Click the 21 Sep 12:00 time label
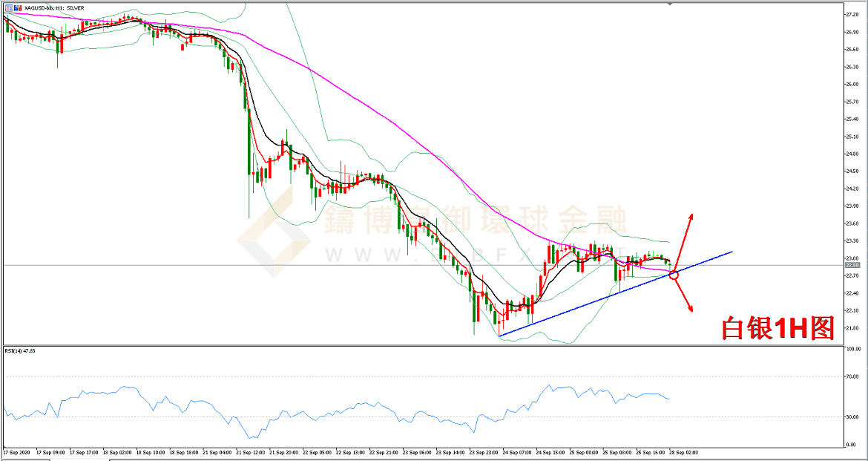The height and width of the screenshot is (461, 868). coord(249,451)
